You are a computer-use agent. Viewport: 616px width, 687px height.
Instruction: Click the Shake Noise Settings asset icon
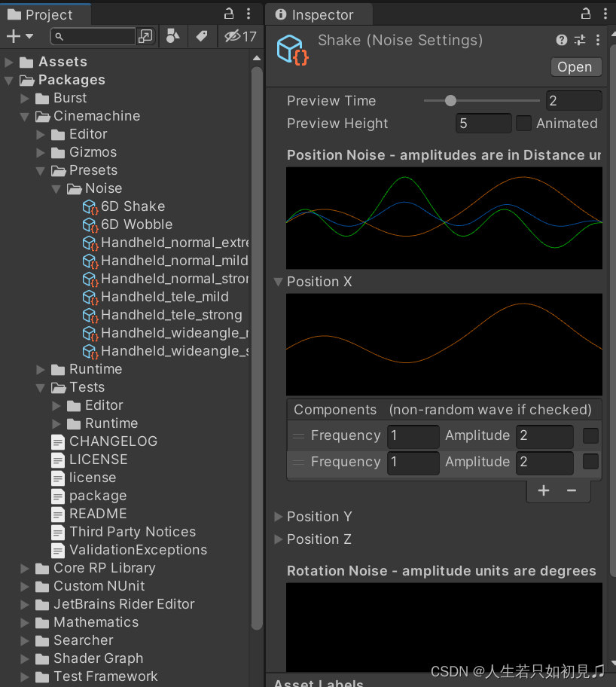[292, 50]
